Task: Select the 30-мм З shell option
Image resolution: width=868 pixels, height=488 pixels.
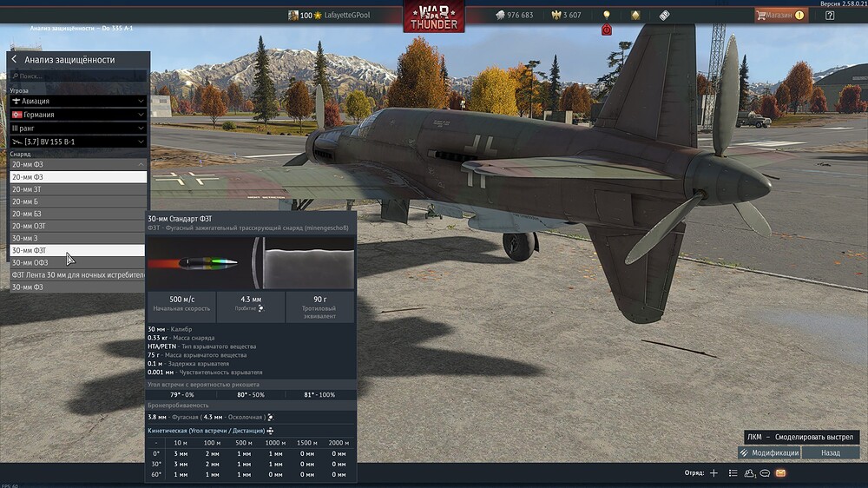Action: tap(78, 238)
